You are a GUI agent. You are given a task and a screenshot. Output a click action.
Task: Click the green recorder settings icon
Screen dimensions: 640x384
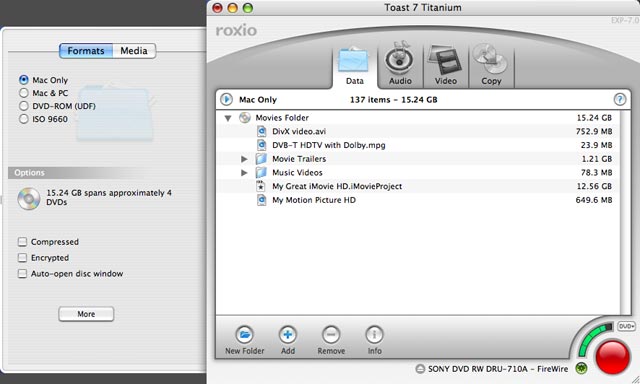pyautogui.click(x=581, y=368)
